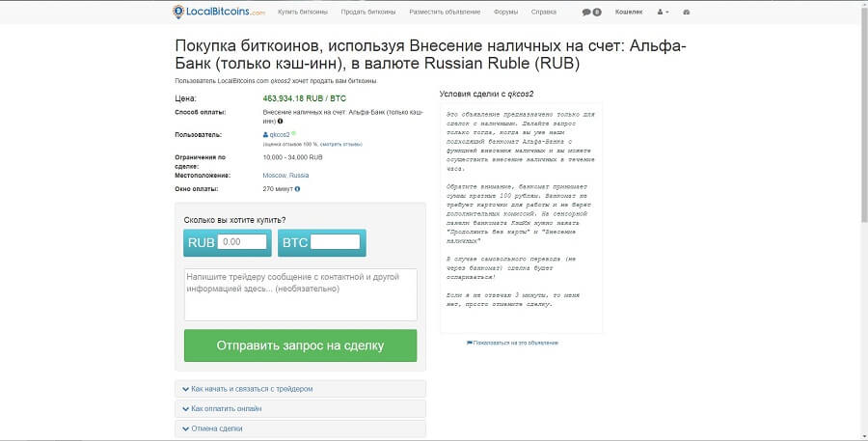Open the messages chat bubble icon

click(x=586, y=13)
